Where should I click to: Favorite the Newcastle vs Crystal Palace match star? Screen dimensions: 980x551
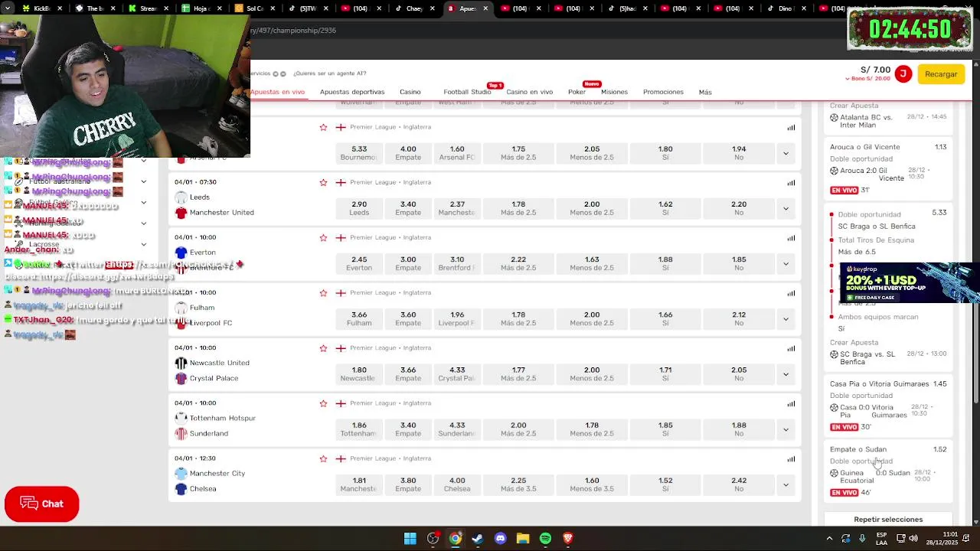pos(323,347)
